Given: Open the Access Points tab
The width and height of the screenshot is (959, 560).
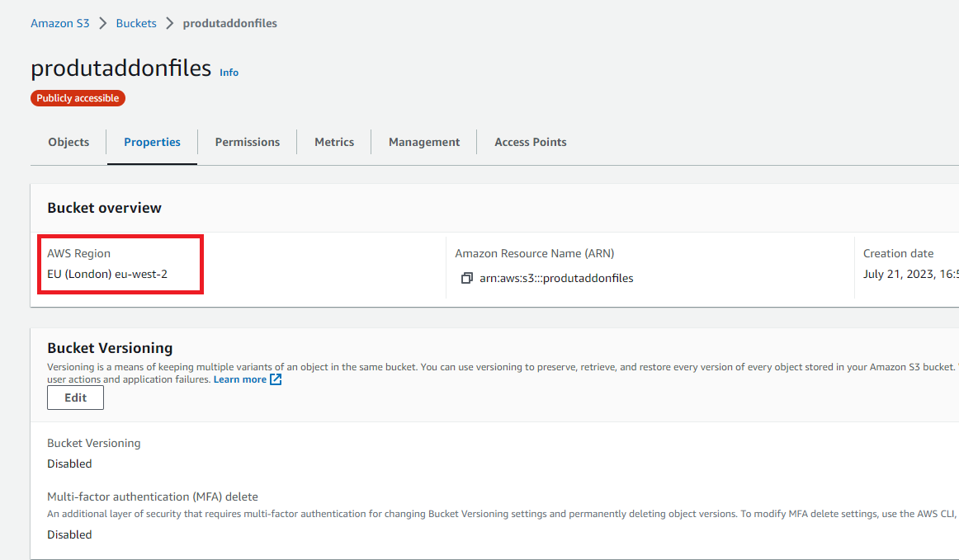Looking at the screenshot, I should click(531, 142).
